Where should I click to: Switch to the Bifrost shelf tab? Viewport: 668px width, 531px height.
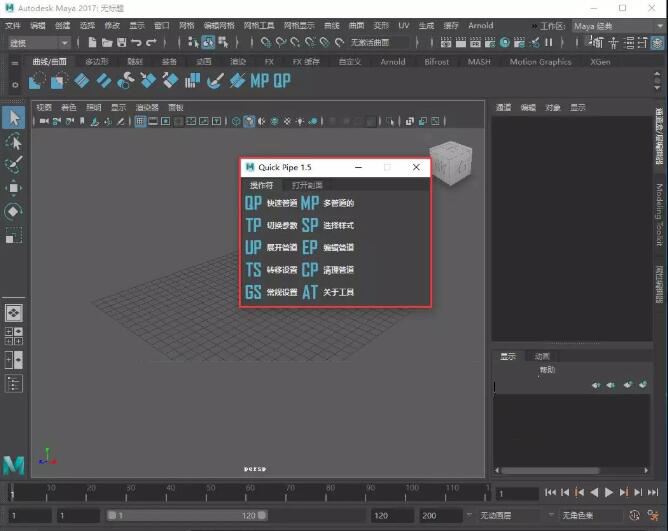point(437,62)
